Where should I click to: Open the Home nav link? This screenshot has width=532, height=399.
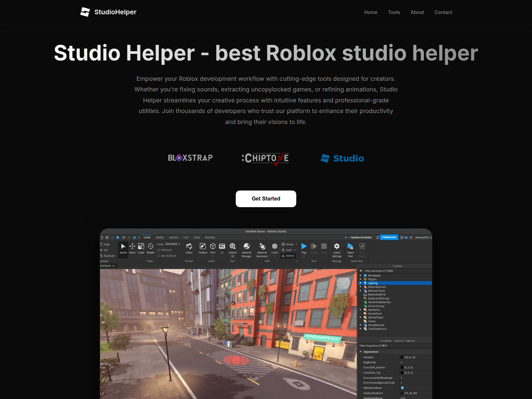371,12
